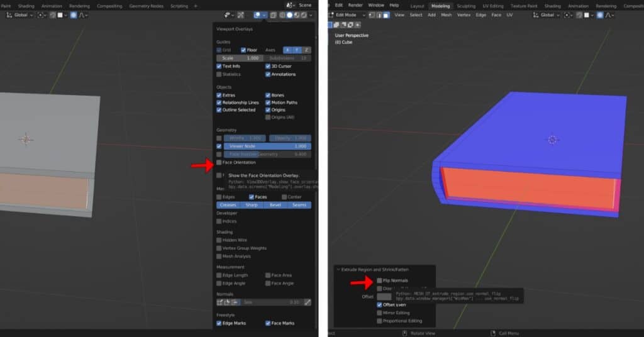Image resolution: width=644 pixels, height=337 pixels.
Task: Enable the Face Orientation checkbox
Action: pos(219,162)
